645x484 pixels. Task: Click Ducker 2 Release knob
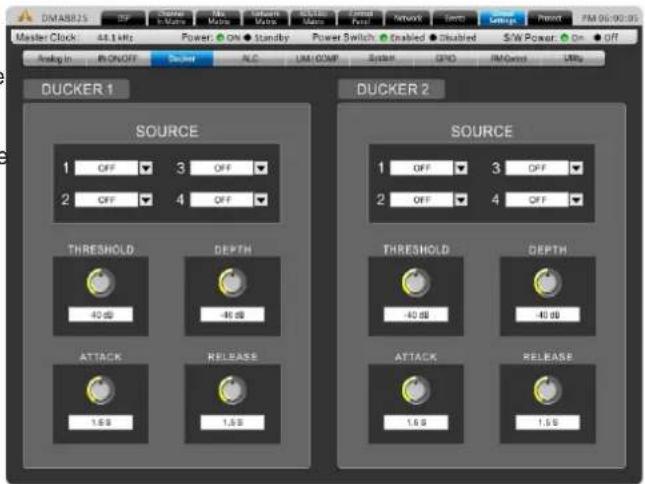click(x=548, y=390)
